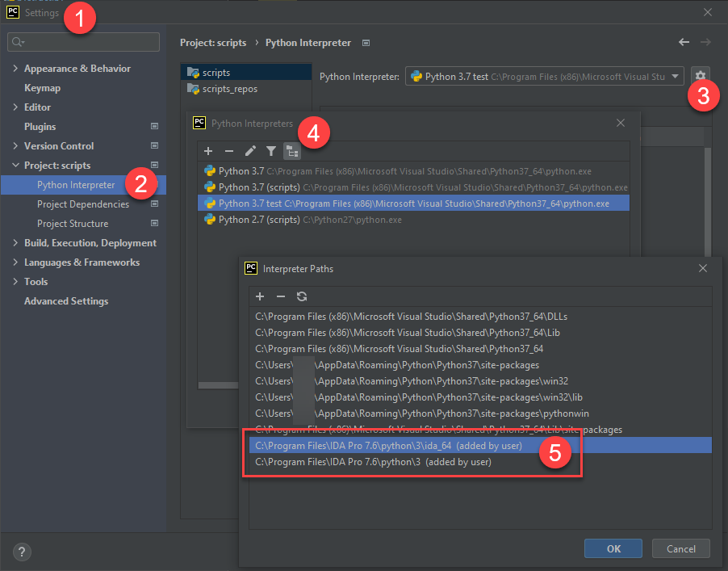This screenshot has width=728, height=571.
Task: Select the Python37_64\DLLs path
Action: [480, 317]
